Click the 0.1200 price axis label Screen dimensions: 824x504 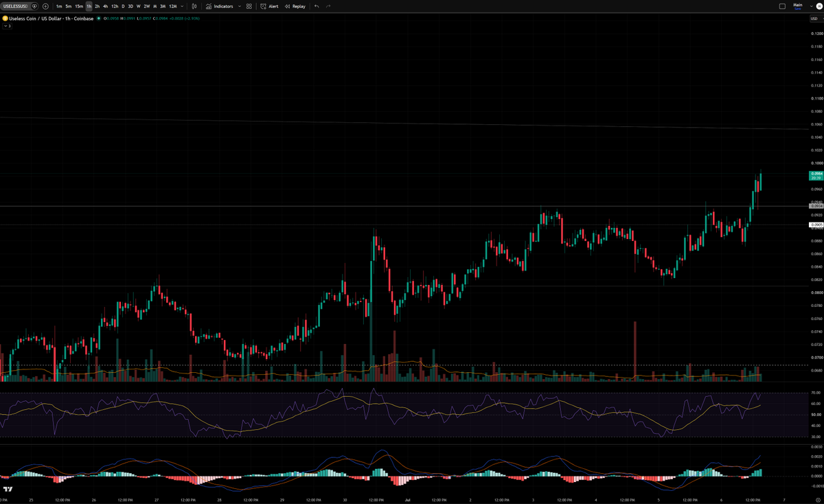816,34
